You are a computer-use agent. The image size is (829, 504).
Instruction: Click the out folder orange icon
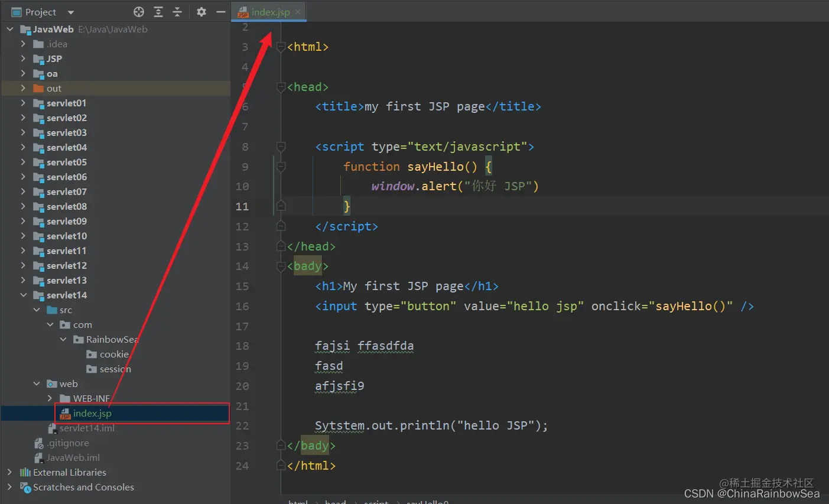38,89
